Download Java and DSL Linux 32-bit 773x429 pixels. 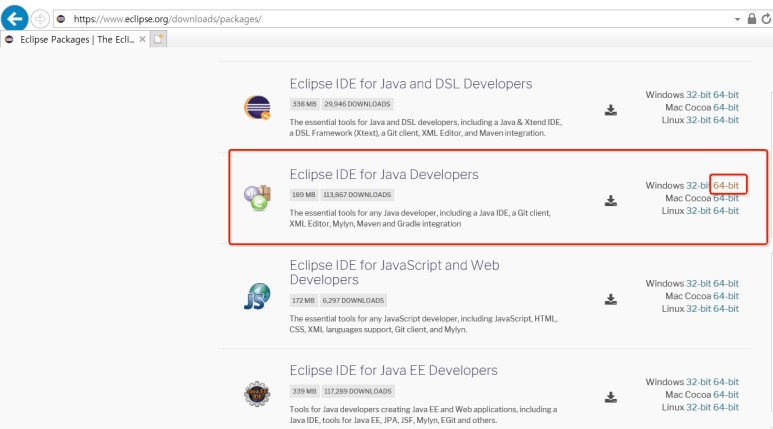[x=698, y=120]
